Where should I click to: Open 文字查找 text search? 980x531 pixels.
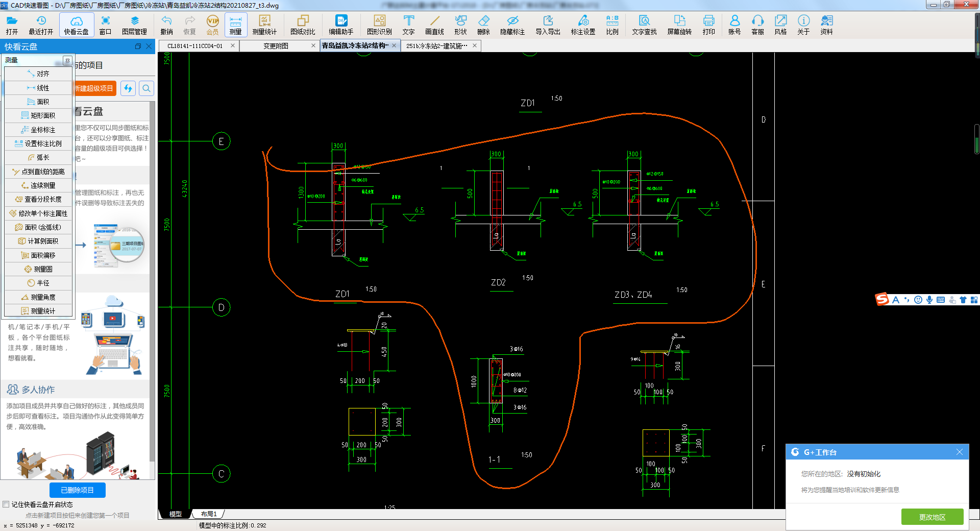(644, 25)
